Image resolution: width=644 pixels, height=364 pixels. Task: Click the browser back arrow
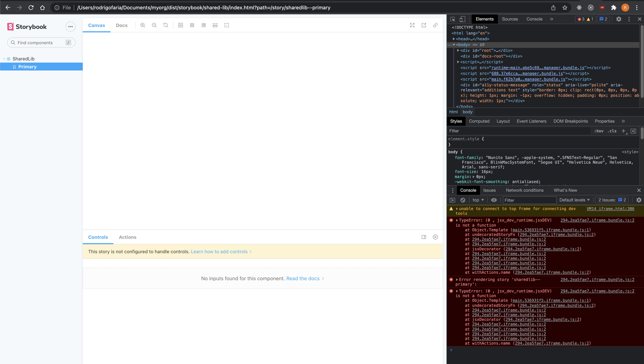pos(8,8)
